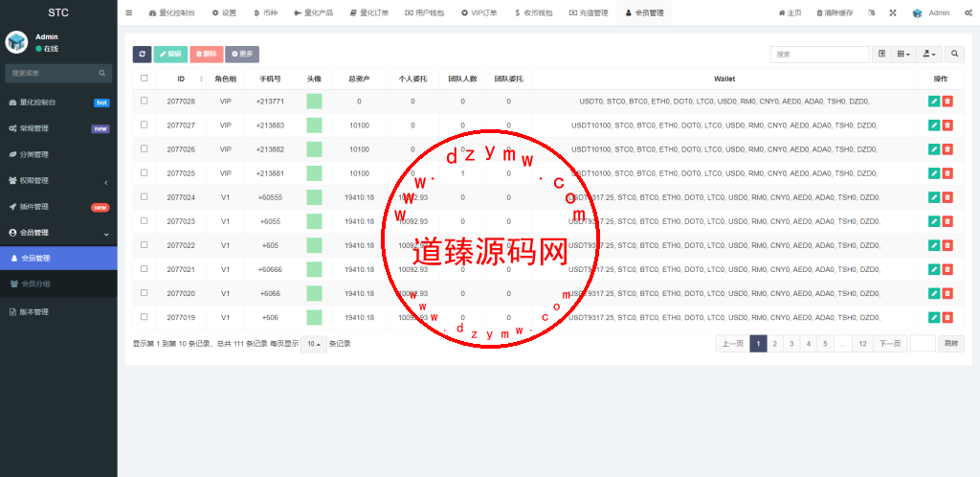Check the row checkbox for 2077027

pos(145,125)
